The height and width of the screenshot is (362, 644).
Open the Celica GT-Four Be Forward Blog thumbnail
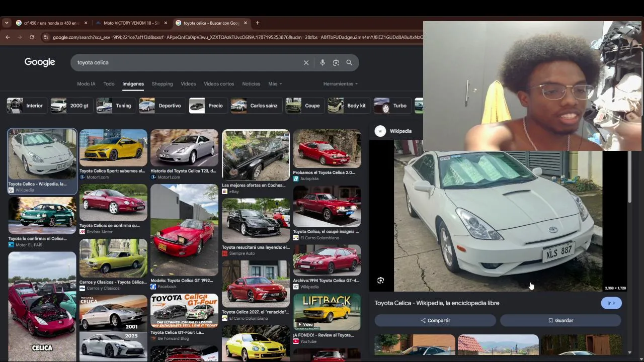pos(184,311)
